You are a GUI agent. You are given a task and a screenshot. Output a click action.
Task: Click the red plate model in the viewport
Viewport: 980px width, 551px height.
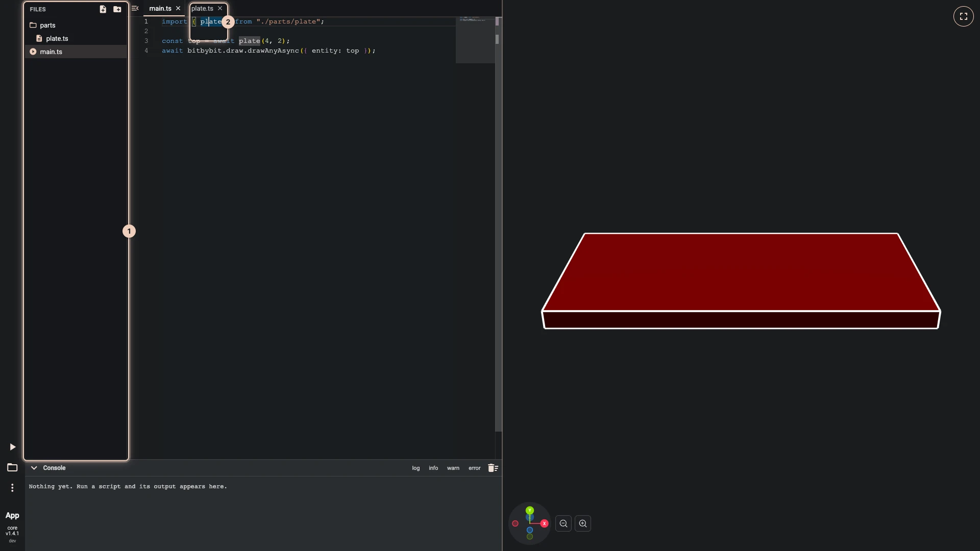pyautogui.click(x=741, y=281)
